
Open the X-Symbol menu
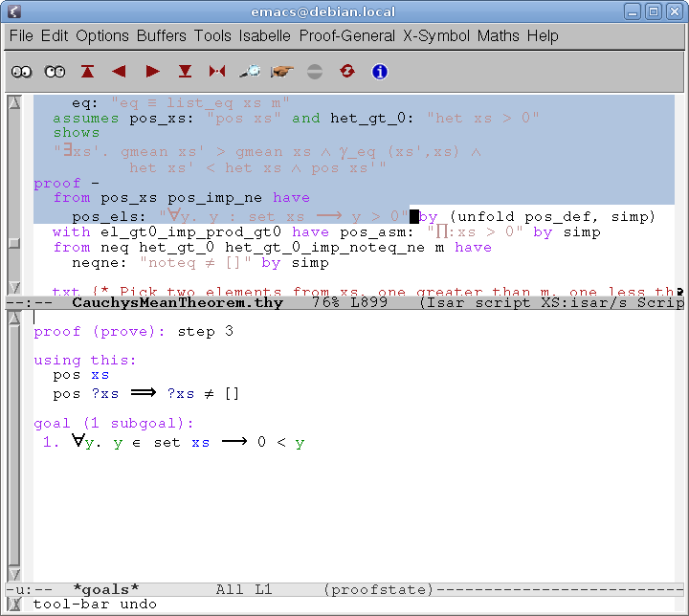[437, 36]
